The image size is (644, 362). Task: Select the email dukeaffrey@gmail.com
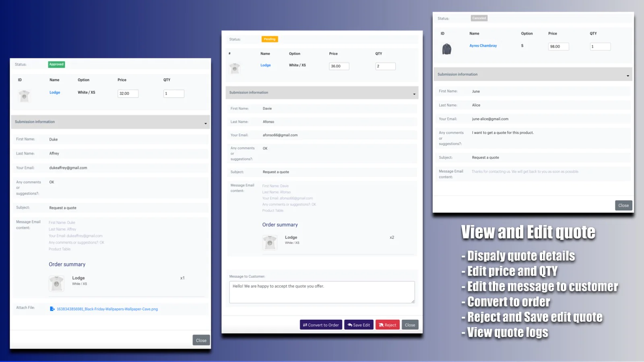point(68,168)
